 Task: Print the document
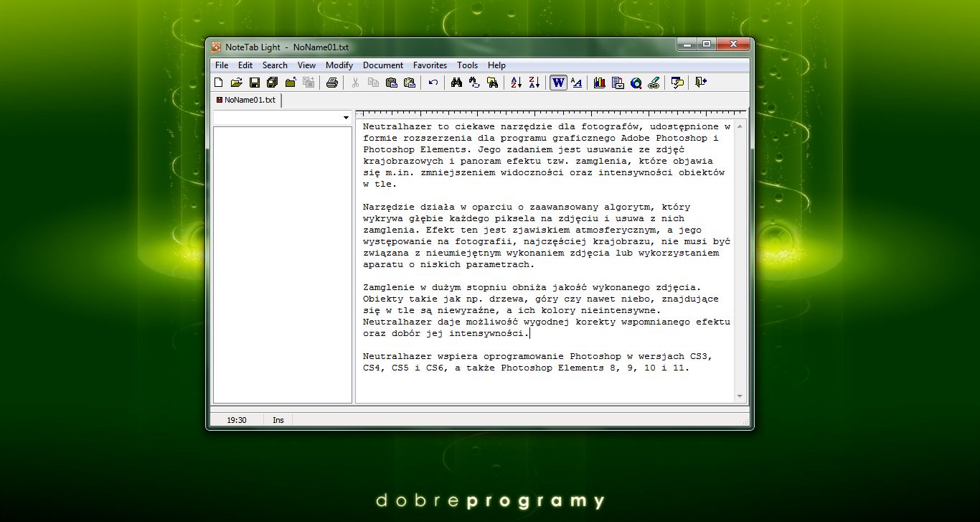click(x=331, y=83)
